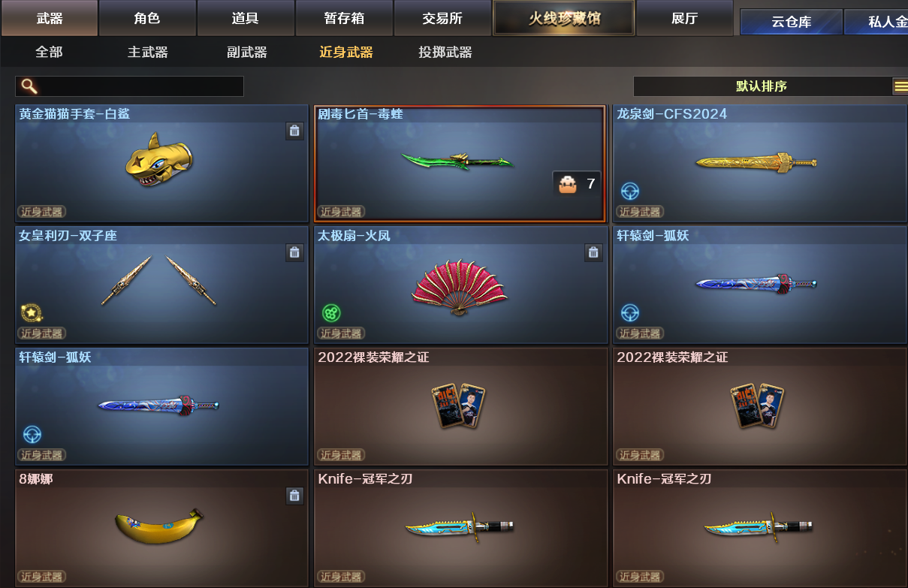Click the yellow list icon beside 默认排序

(900, 86)
